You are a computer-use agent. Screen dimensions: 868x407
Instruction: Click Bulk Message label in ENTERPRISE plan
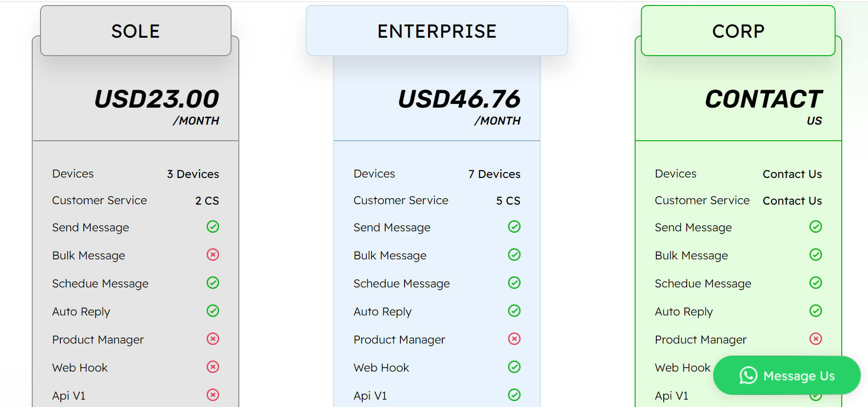coord(390,256)
